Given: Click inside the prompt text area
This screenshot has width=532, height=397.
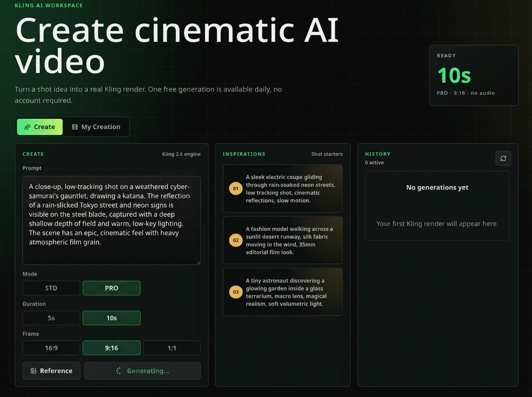Looking at the screenshot, I should click(x=112, y=220).
